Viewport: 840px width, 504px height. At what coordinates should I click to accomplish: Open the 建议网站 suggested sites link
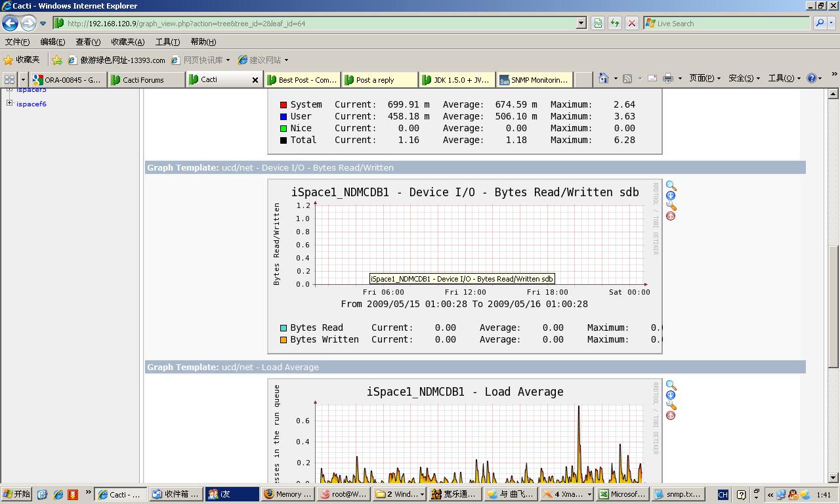[263, 60]
